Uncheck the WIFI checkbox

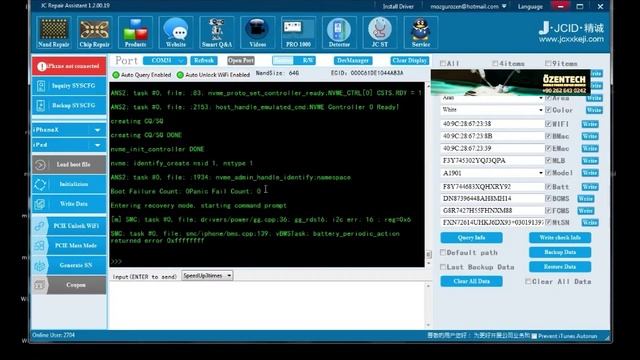[x=548, y=124]
